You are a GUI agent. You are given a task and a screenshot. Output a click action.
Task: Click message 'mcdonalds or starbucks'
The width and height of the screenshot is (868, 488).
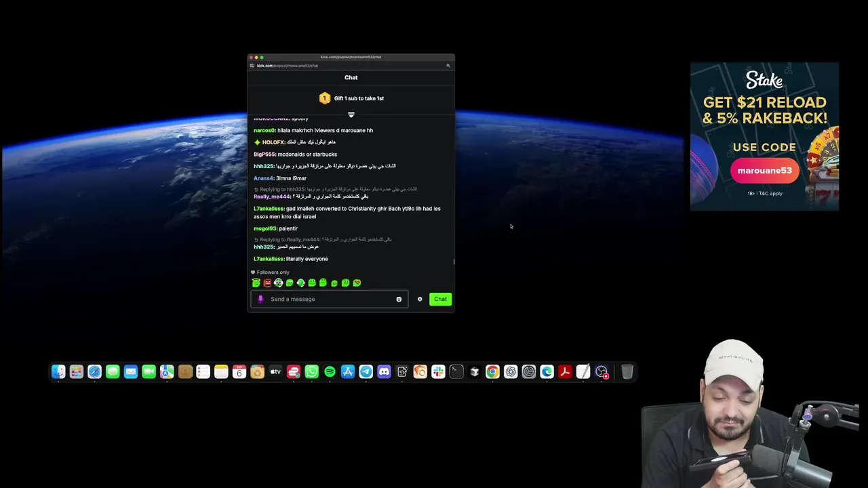(x=307, y=155)
